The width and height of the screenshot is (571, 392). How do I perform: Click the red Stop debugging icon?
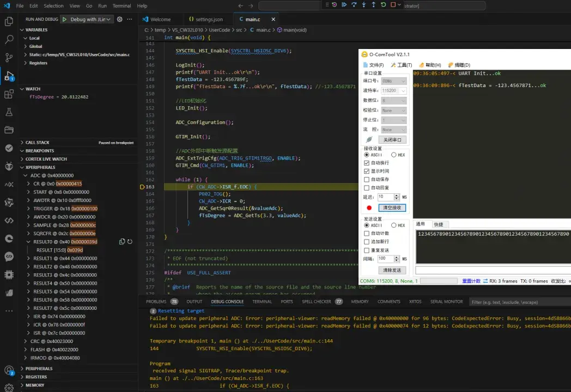coord(392,4)
